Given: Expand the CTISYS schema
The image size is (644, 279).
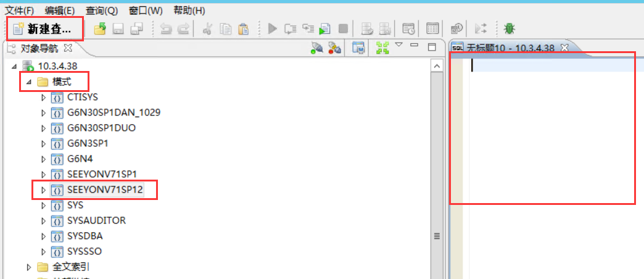Looking at the screenshot, I should pyautogui.click(x=44, y=98).
